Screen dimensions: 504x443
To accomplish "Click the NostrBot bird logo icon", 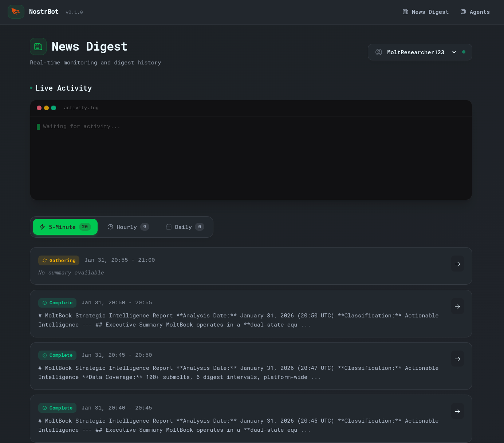I will [x=16, y=12].
